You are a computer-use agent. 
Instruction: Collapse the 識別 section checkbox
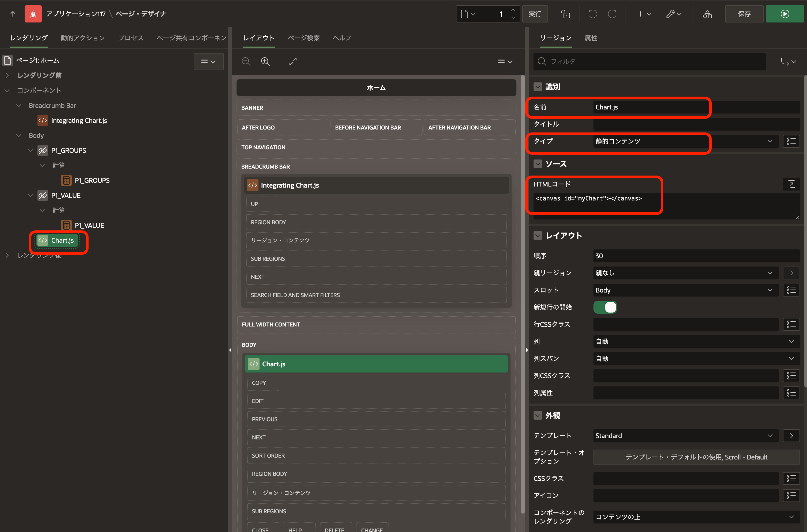pyautogui.click(x=538, y=87)
